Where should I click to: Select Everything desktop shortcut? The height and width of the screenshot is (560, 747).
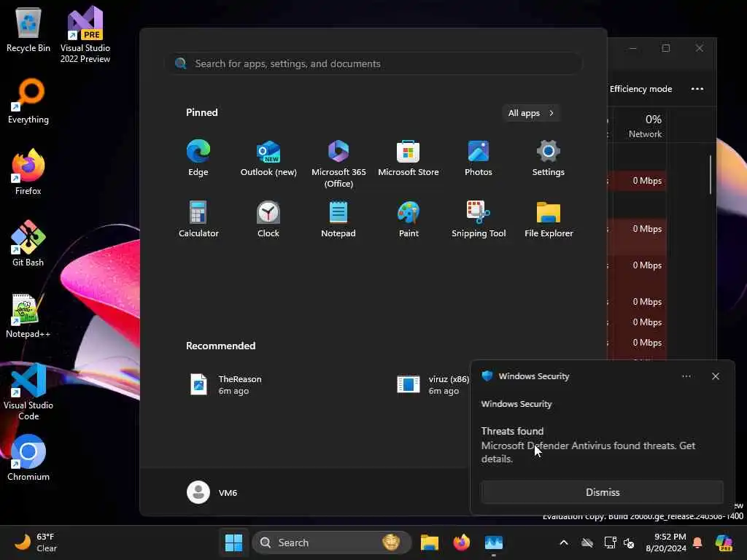click(x=28, y=101)
